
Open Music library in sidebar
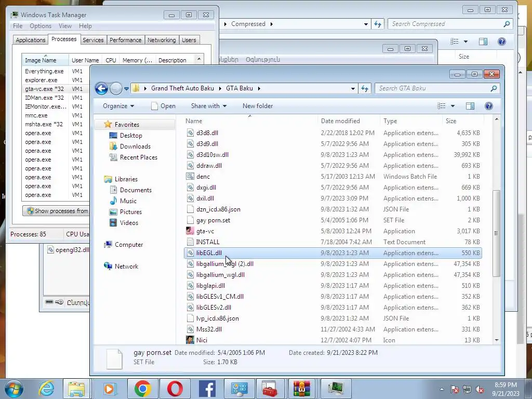[x=128, y=201]
